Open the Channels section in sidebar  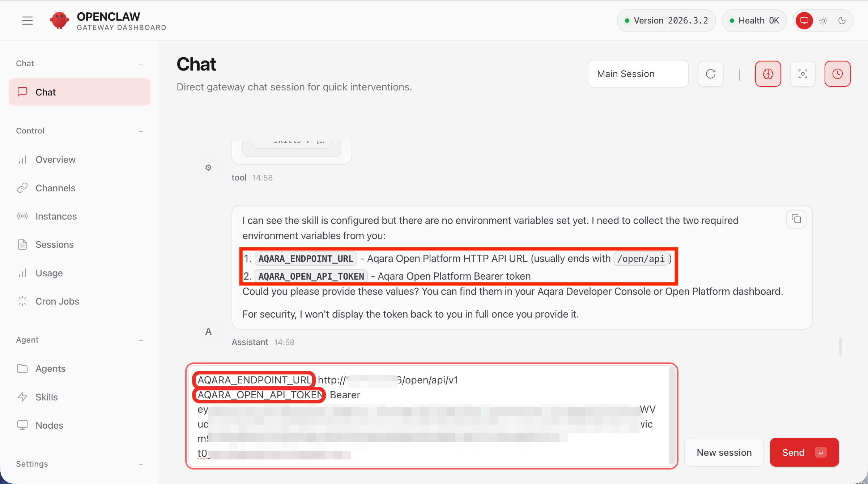click(55, 188)
